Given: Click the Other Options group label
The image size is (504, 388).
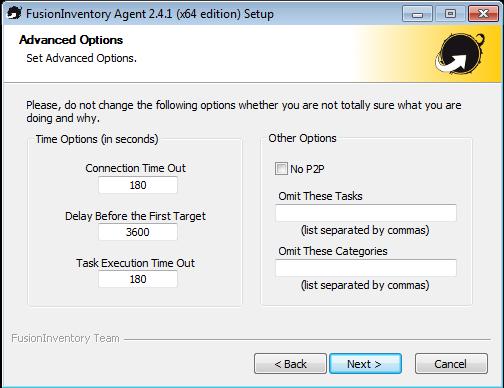Looking at the screenshot, I should point(302,138).
